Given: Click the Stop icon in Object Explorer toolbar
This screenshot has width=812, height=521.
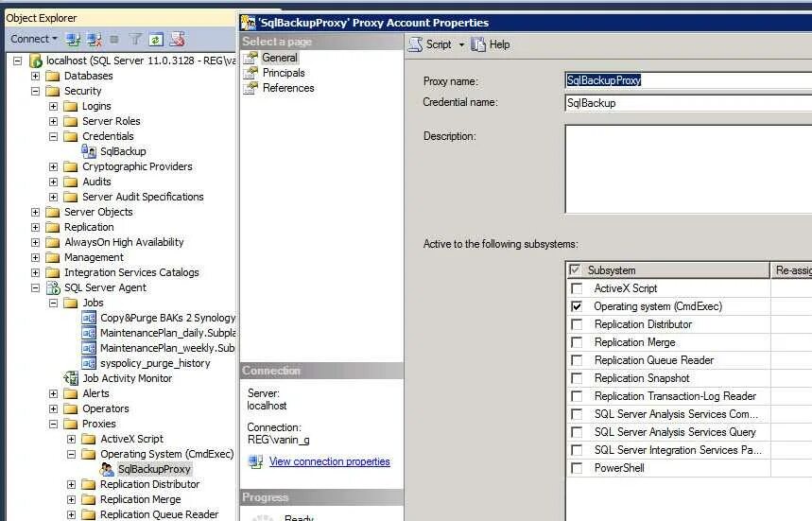Looking at the screenshot, I should pyautogui.click(x=114, y=40).
